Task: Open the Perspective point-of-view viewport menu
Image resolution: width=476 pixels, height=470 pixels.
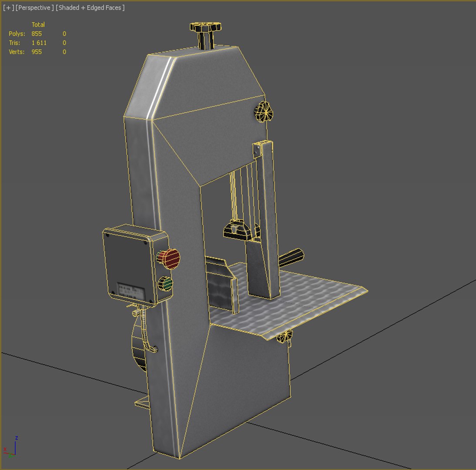Action: pos(35,8)
